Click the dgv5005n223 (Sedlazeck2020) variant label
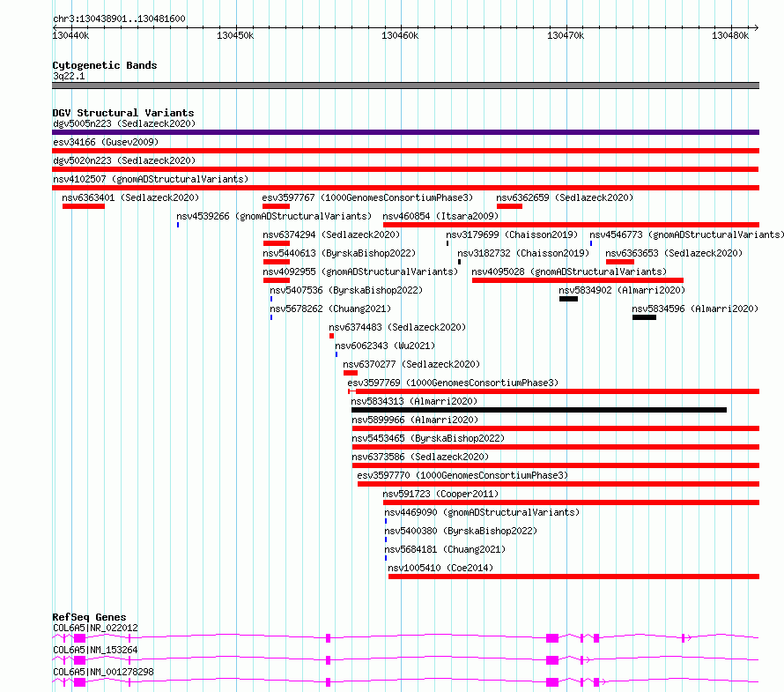Viewport: 784px width, 692px height. (x=124, y=123)
